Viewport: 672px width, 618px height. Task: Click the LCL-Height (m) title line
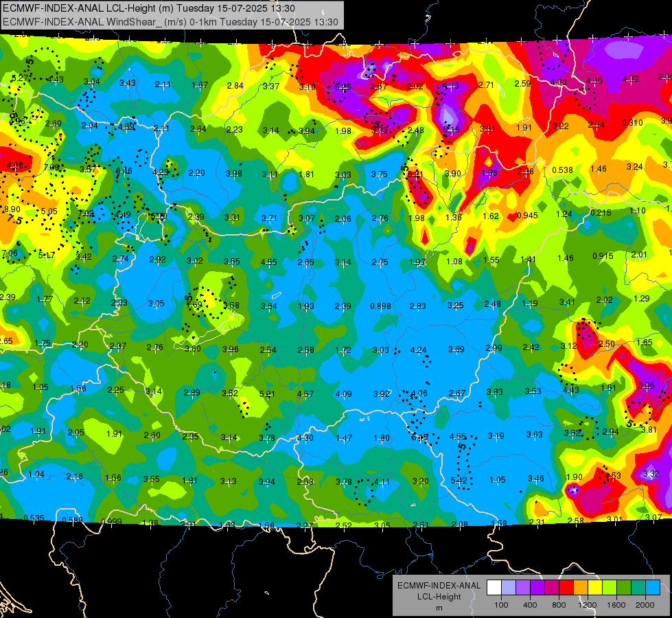tap(149, 8)
